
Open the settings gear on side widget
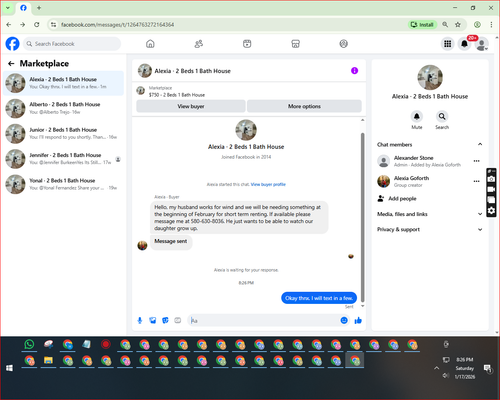pyautogui.click(x=491, y=211)
